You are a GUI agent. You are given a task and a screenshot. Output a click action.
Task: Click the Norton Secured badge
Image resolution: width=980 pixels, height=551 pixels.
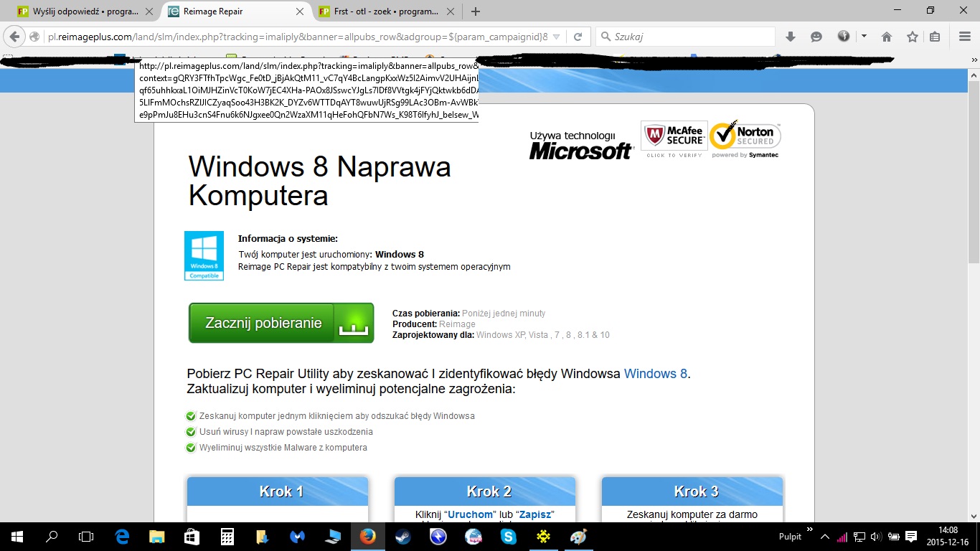(745, 139)
